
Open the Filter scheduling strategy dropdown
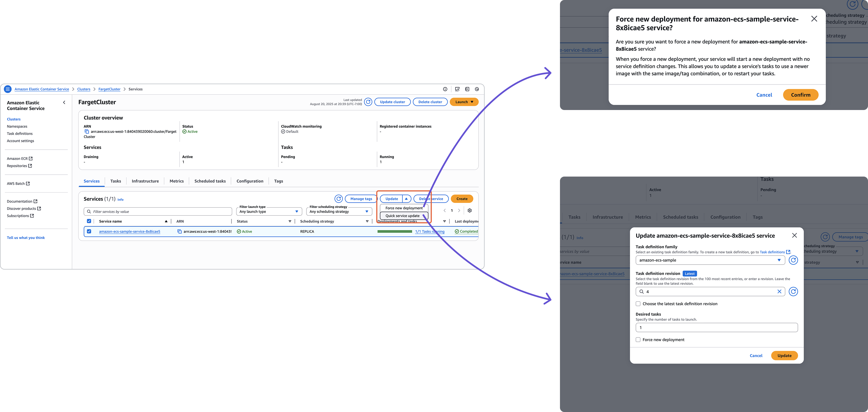(339, 212)
